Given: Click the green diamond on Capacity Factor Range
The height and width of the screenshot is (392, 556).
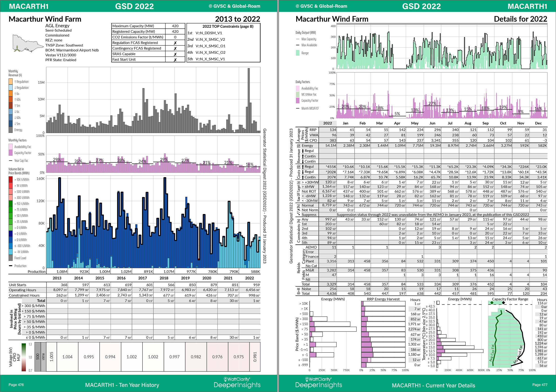Looking at the screenshot, I should pos(492,303).
